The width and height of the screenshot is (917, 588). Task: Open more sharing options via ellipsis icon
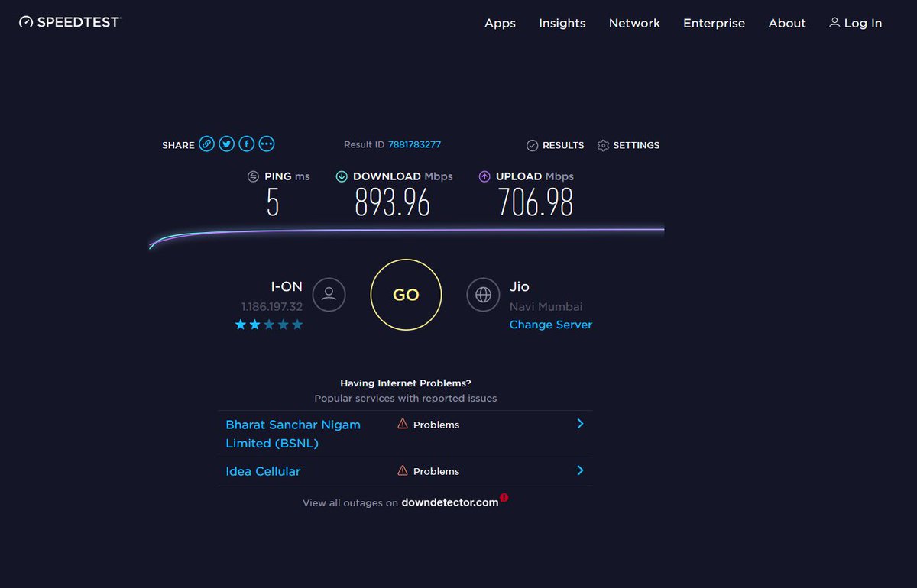coord(266,144)
